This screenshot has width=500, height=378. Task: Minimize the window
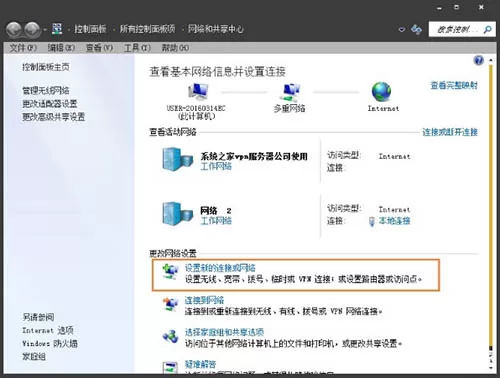tap(440, 8)
